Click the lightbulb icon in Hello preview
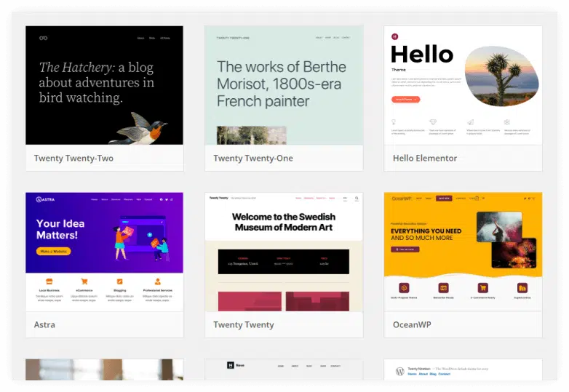Screen dimensions: 569x392 click(x=394, y=122)
